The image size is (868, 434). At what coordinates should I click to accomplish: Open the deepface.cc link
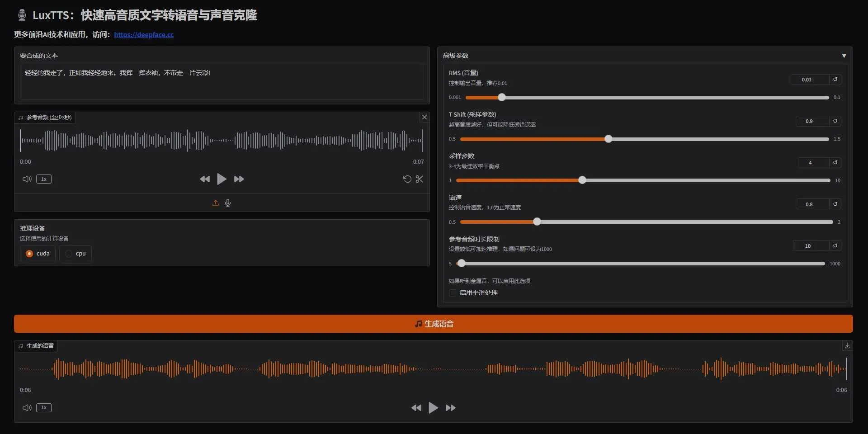[144, 35]
